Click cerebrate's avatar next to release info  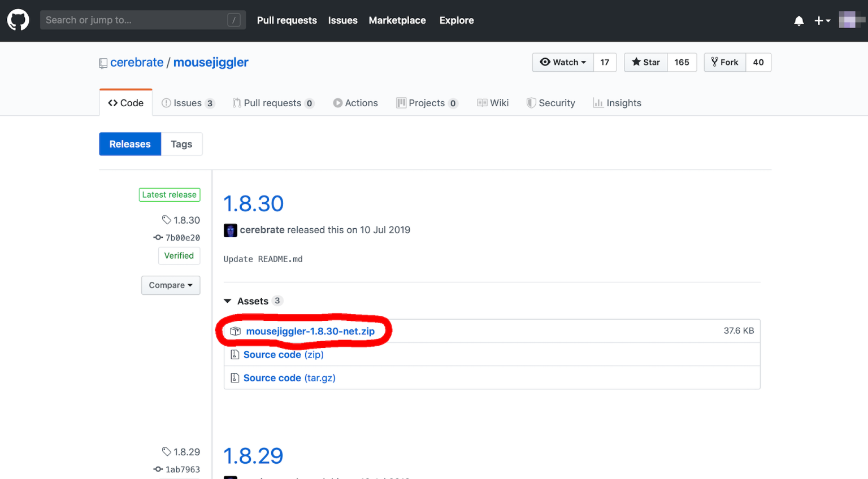click(230, 230)
